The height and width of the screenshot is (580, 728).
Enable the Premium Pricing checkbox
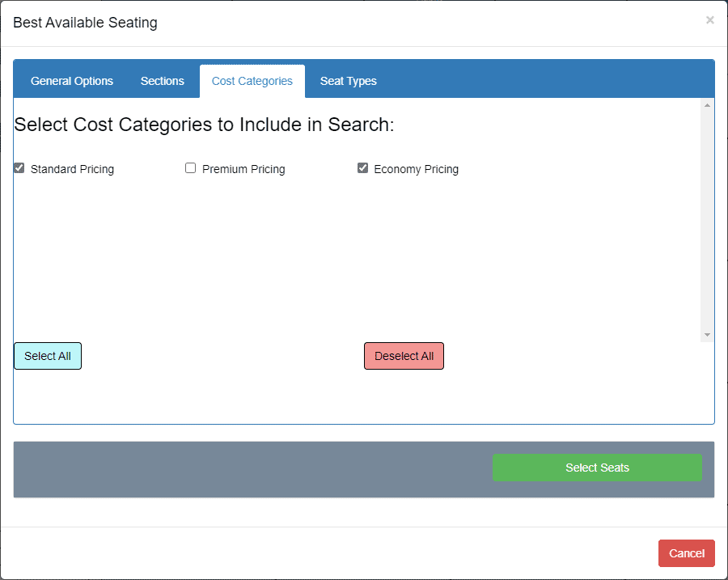pyautogui.click(x=190, y=167)
